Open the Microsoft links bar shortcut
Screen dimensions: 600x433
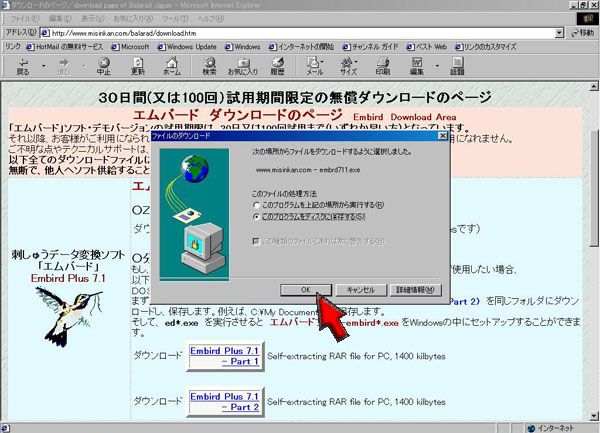click(x=130, y=47)
